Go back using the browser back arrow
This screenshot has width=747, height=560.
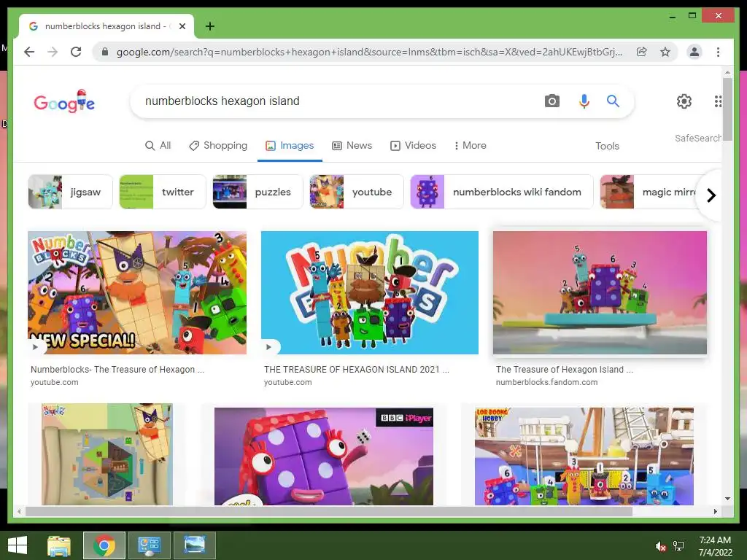[x=29, y=52]
